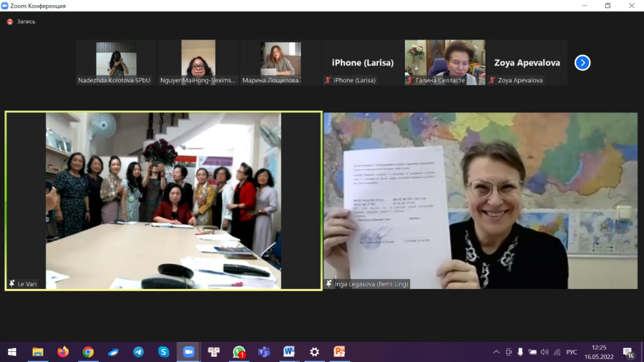This screenshot has width=644, height=362.
Task: Click muted mic icon beside iPhone (Larisa)
Action: pos(328,80)
